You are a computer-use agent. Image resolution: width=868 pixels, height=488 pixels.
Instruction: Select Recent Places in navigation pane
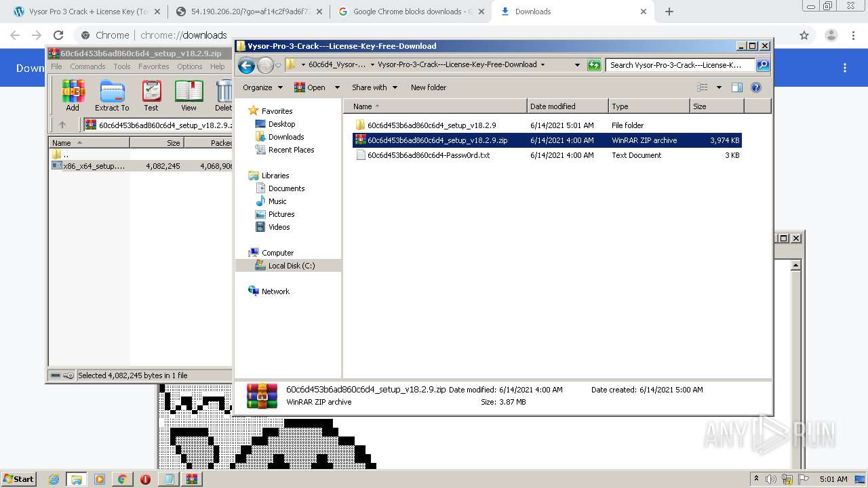click(x=291, y=150)
